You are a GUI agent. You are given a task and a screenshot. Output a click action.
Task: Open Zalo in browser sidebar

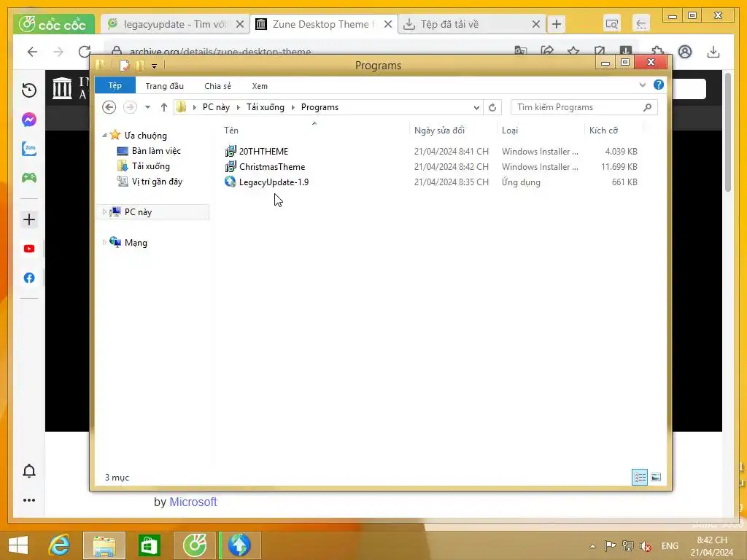tap(29, 149)
